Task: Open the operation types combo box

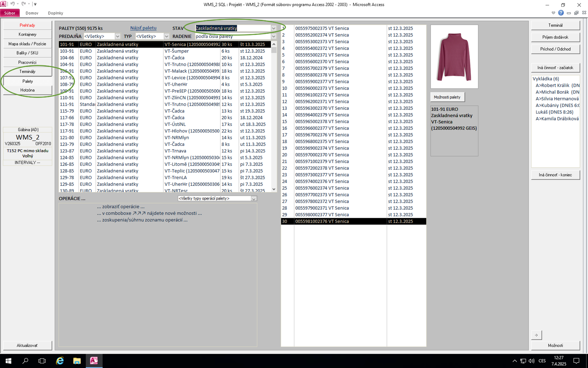Action: (254, 199)
